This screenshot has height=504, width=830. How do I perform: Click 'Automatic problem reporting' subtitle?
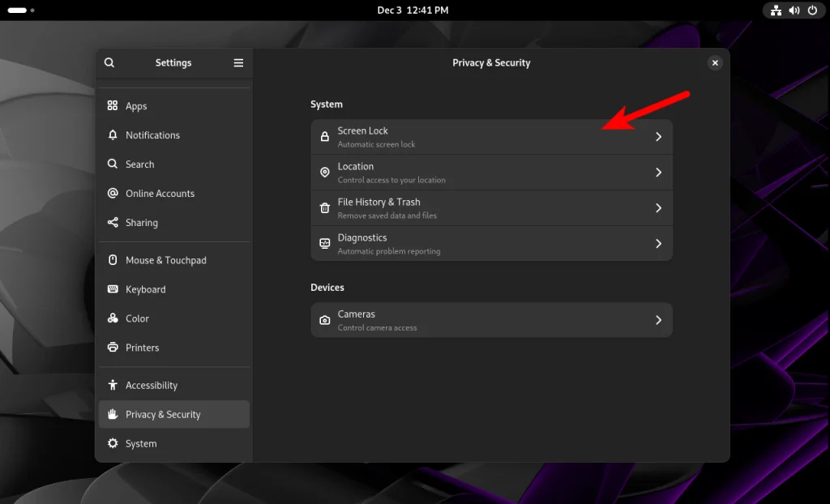click(x=389, y=251)
